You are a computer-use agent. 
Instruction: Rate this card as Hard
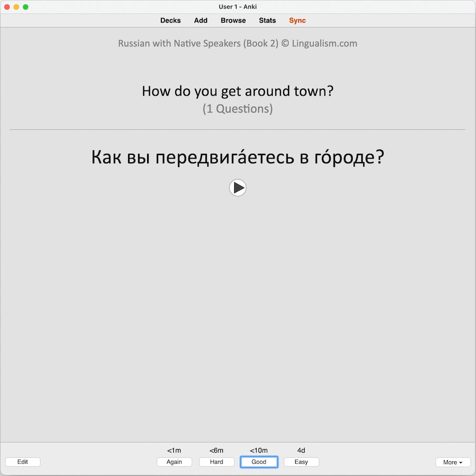tap(217, 462)
